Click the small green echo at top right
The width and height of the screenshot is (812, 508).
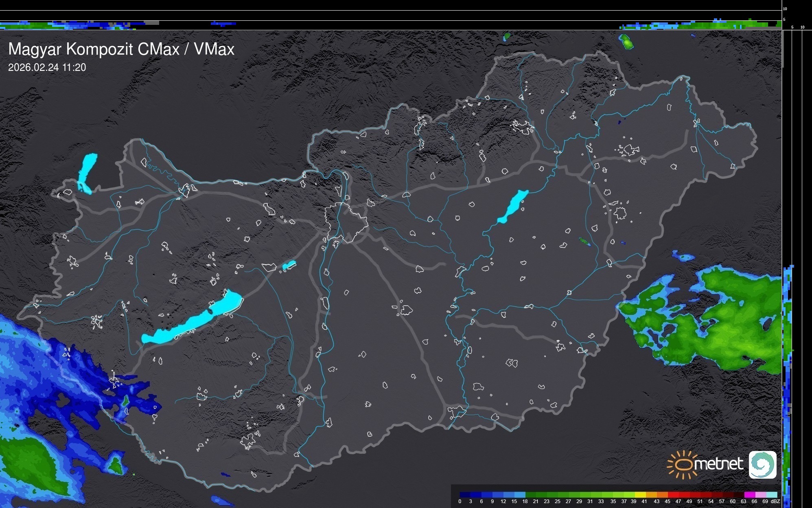[626, 41]
